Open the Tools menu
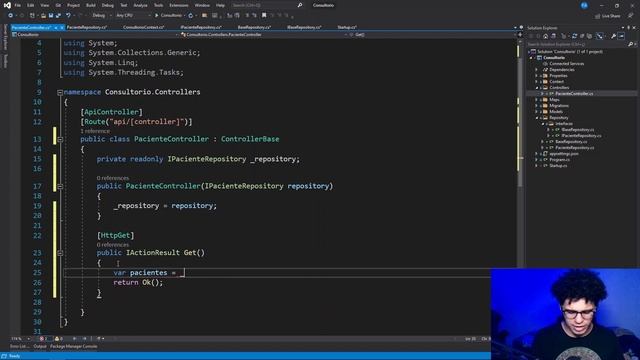640x360 pixels. coord(158,5)
